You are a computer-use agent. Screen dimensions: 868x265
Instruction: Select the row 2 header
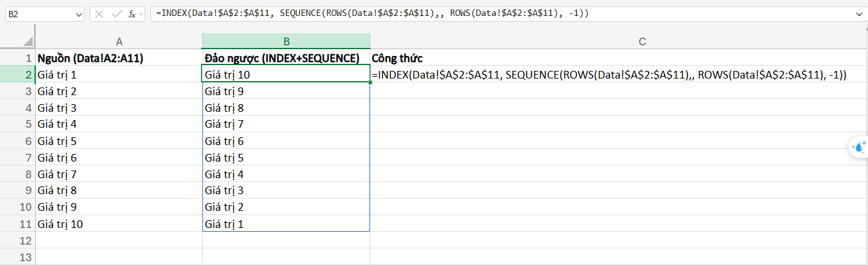pos(18,75)
